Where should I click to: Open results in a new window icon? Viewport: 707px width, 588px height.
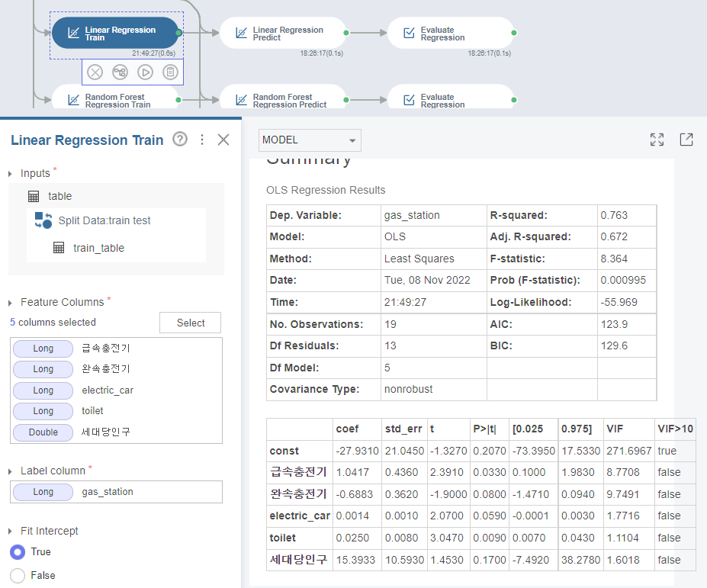tap(686, 140)
